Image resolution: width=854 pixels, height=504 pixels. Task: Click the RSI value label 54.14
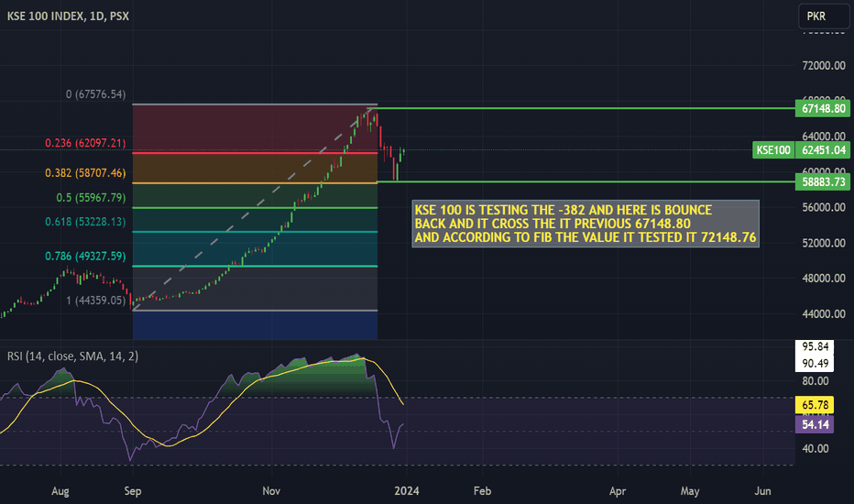pyautogui.click(x=815, y=424)
